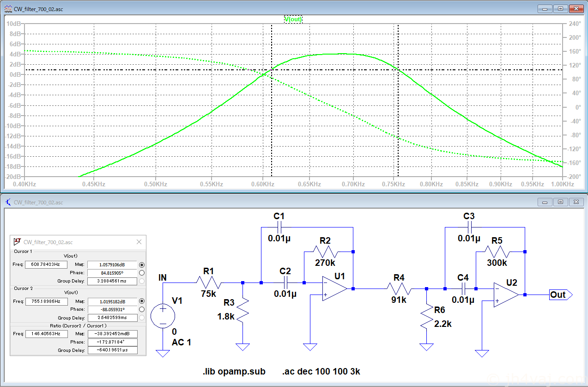
Task: Click the Out output port flag
Action: pyautogui.click(x=561, y=295)
